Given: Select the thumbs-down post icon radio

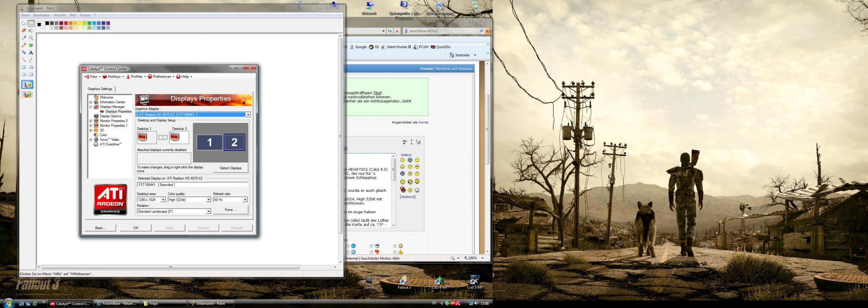Looking at the screenshot, I should pos(371,252).
